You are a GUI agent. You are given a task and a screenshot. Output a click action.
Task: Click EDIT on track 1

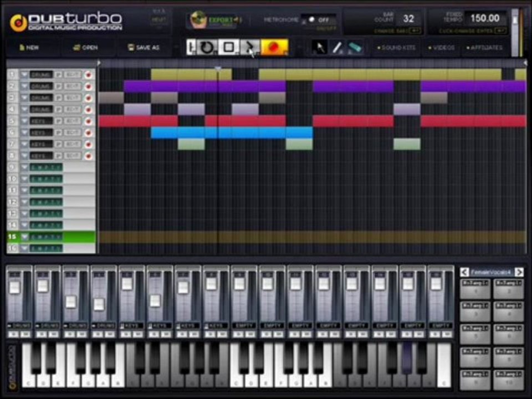coord(73,75)
